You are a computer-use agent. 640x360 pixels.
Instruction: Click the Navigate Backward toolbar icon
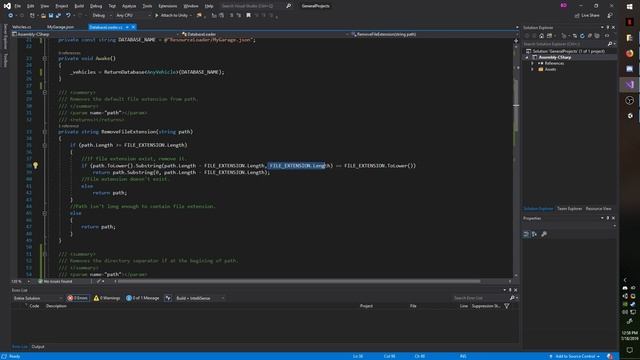click(x=11, y=16)
